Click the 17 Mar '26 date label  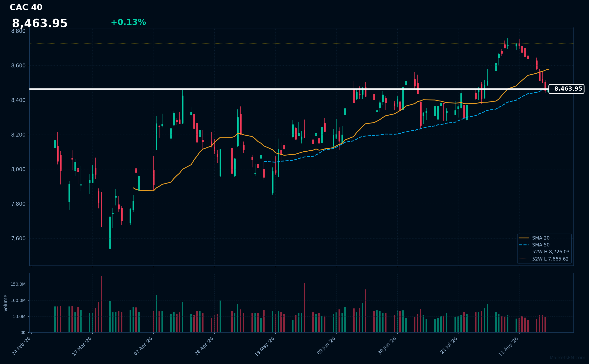coord(82,346)
